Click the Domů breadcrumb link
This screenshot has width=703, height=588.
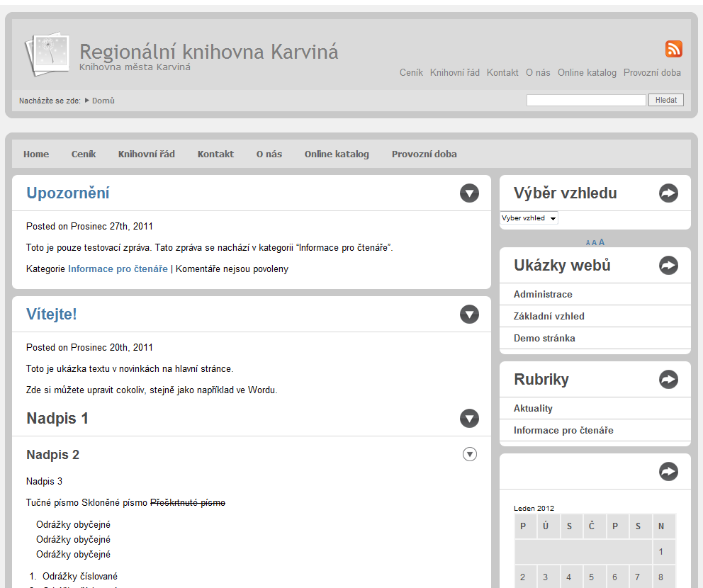tap(103, 101)
